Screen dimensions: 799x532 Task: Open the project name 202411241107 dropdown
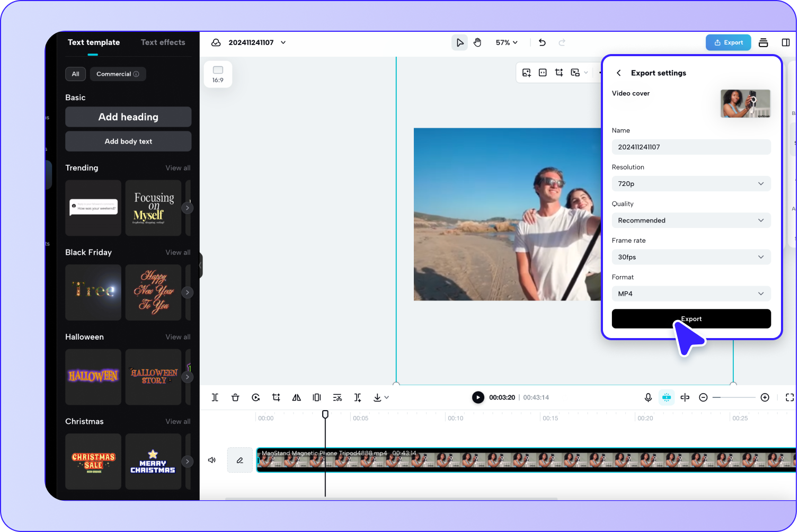click(283, 42)
